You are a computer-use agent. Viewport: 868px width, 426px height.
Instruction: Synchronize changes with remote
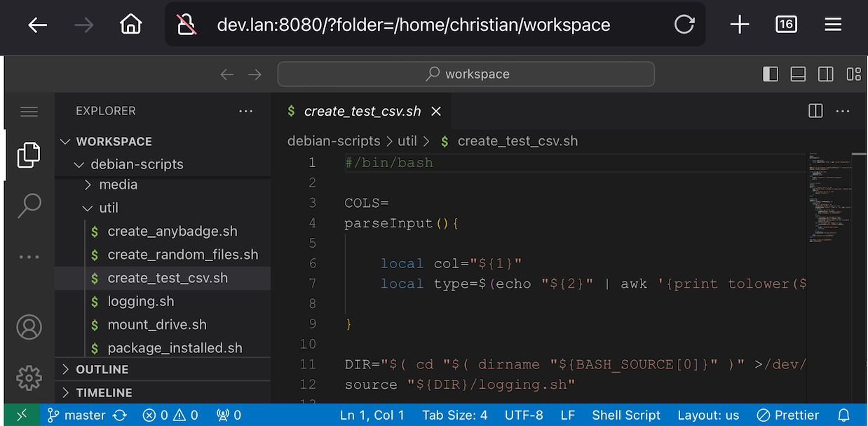click(120, 415)
